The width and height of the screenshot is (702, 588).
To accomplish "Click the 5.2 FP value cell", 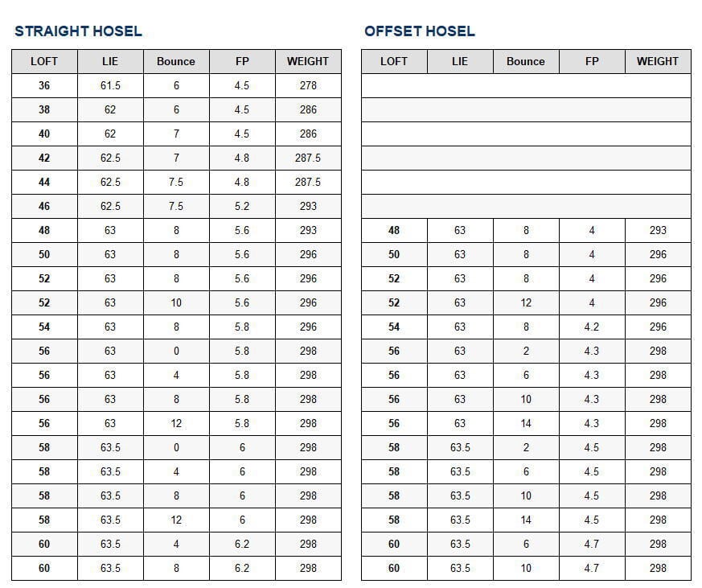I will coord(242,206).
